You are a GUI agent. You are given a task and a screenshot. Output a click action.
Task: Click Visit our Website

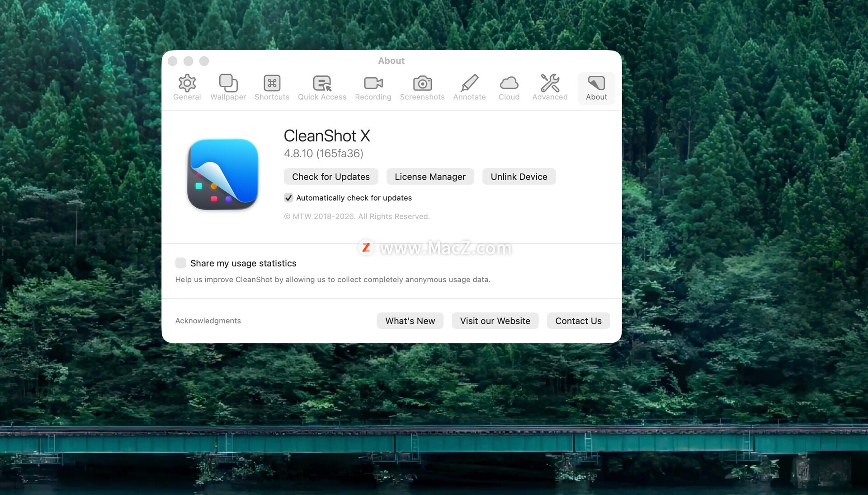click(x=495, y=321)
